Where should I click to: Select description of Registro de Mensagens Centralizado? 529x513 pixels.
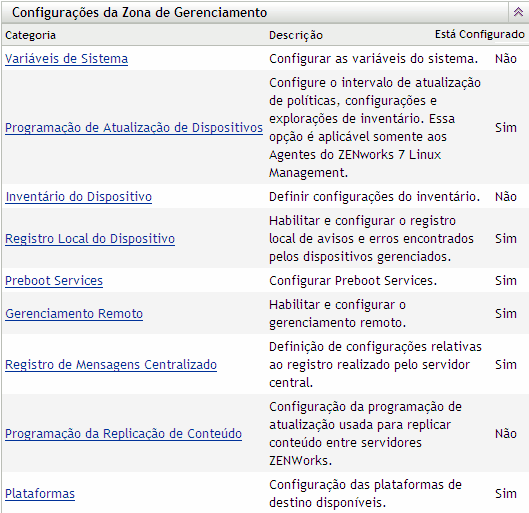pyautogui.click(x=375, y=365)
